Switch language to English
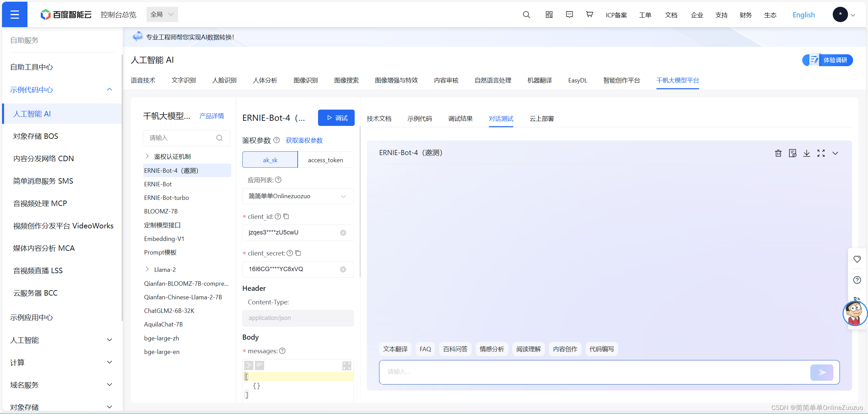This screenshot has height=414, width=868. click(x=804, y=15)
